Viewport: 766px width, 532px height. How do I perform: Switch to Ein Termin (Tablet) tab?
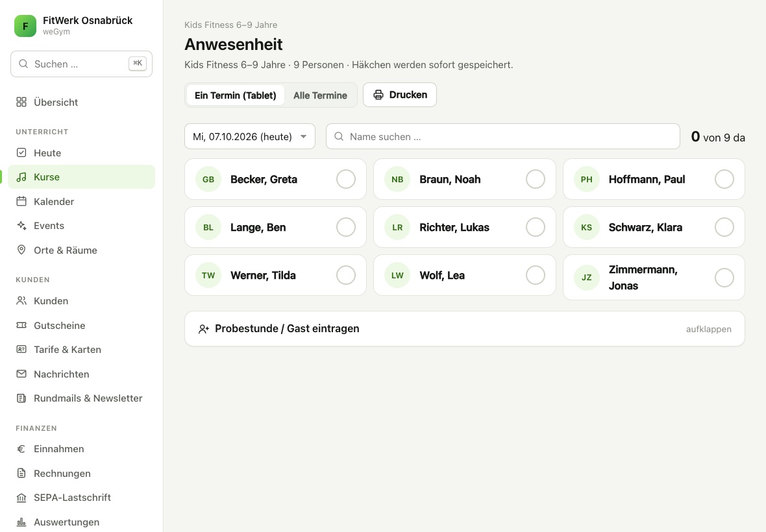tap(236, 95)
